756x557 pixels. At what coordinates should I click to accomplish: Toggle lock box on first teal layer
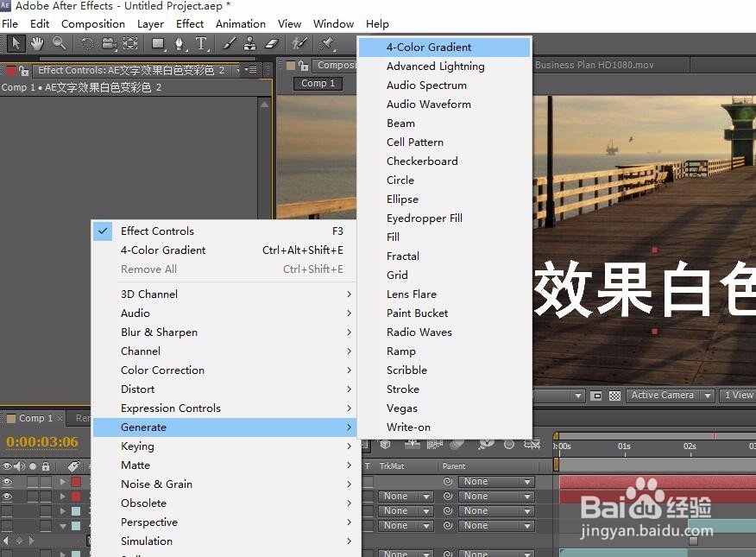pyautogui.click(x=46, y=510)
